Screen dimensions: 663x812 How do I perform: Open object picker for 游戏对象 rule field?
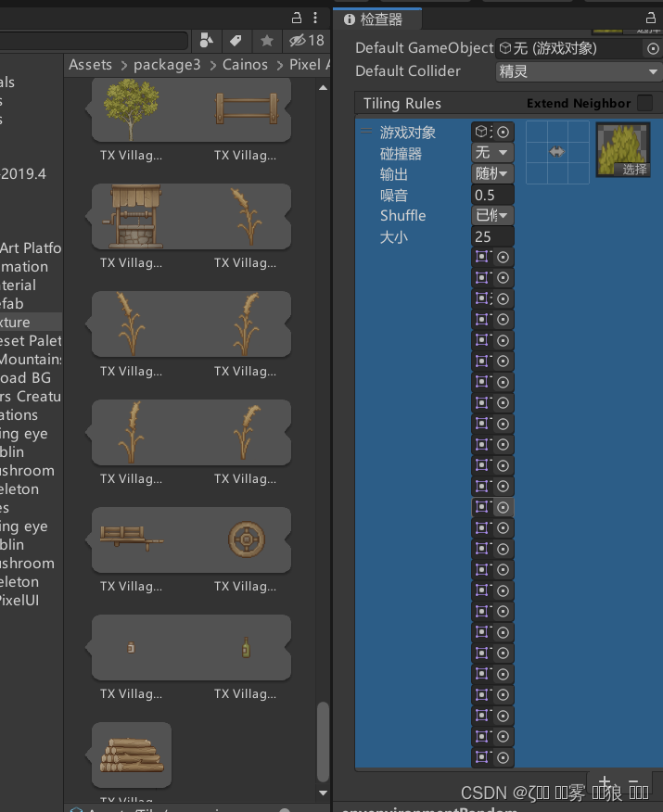[x=503, y=132]
